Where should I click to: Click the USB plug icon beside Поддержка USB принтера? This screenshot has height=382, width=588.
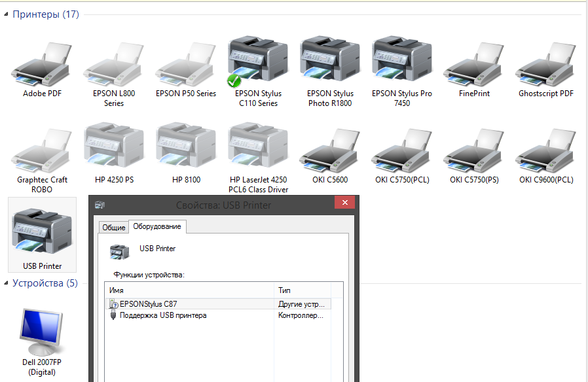(x=113, y=315)
